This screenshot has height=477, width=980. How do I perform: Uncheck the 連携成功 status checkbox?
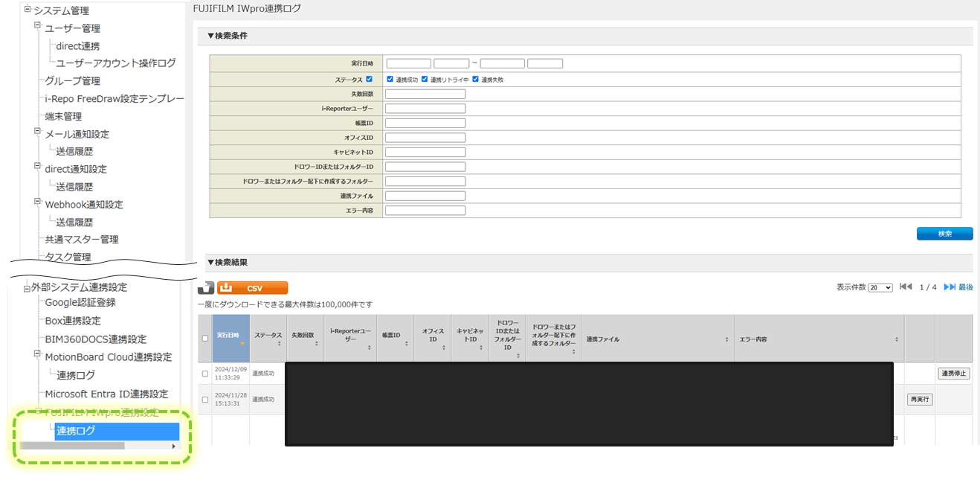(390, 79)
